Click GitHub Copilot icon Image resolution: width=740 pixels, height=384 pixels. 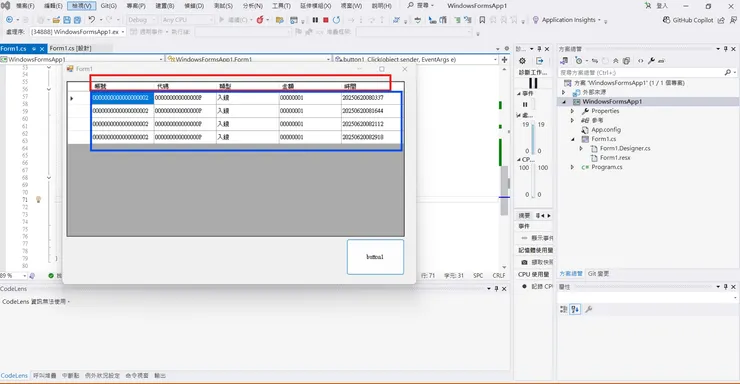(666, 20)
